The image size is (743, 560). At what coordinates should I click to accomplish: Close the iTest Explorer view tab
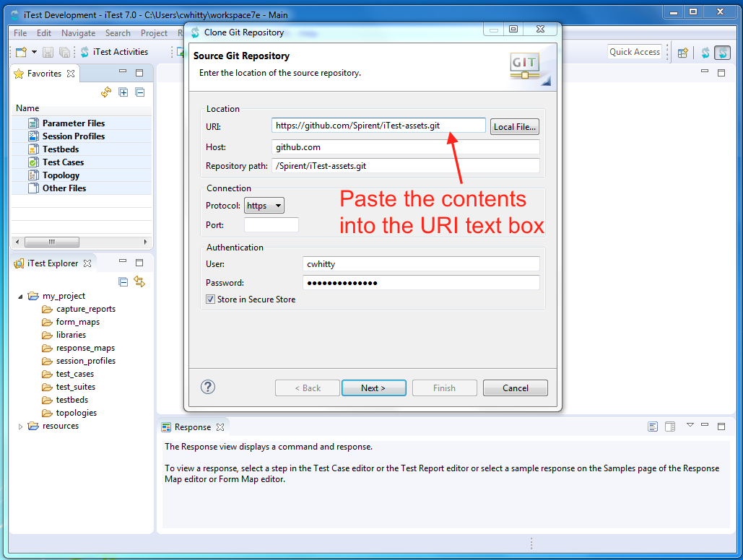point(87,263)
